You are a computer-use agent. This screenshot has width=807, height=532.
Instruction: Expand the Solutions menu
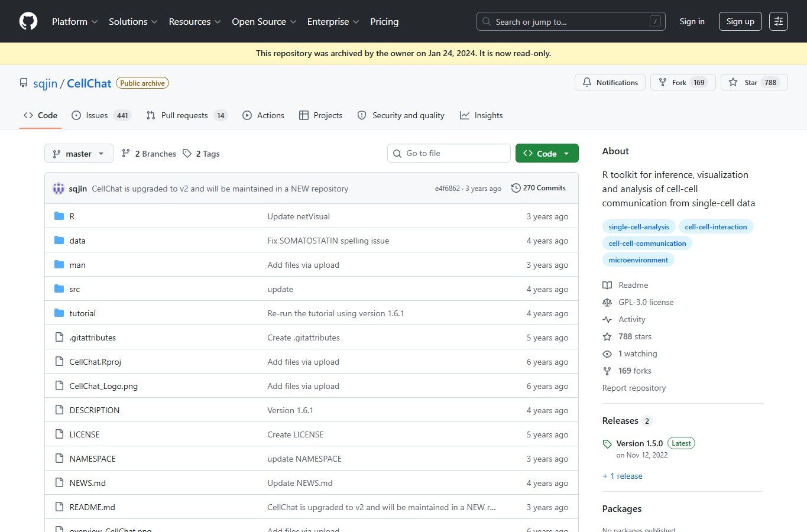(x=133, y=21)
